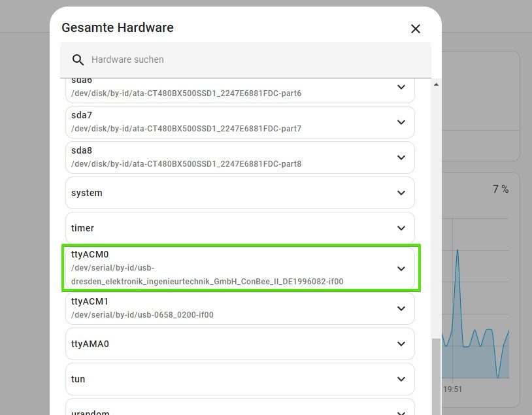The image size is (532, 415).
Task: Expand the sda8 entry chevron
Action: point(401,158)
